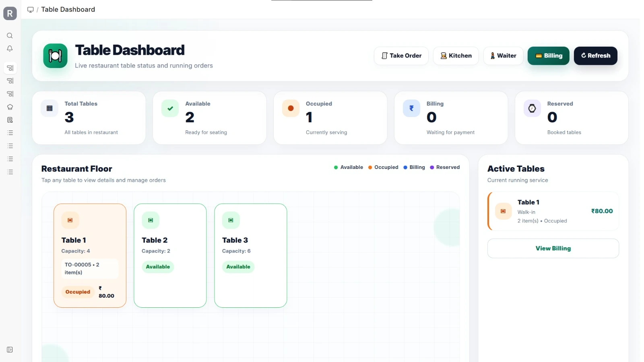Click the green checkmark icon on Available card
The image size is (644, 362).
[x=170, y=108]
